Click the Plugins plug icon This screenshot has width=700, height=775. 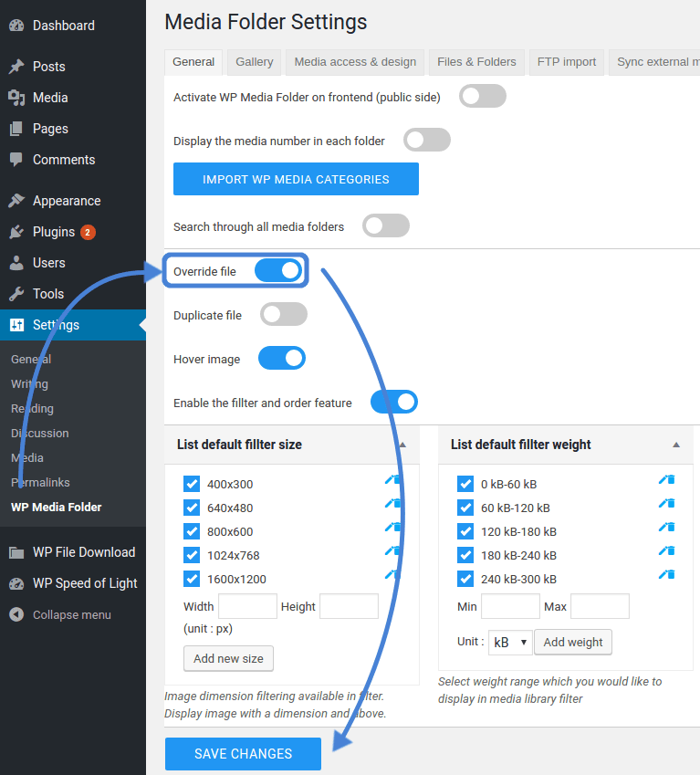click(16, 232)
